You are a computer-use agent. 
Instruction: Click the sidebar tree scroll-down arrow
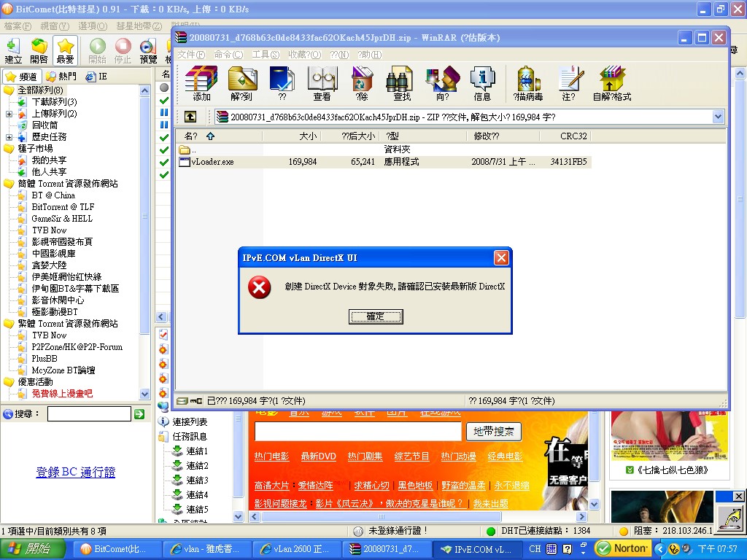[145, 394]
